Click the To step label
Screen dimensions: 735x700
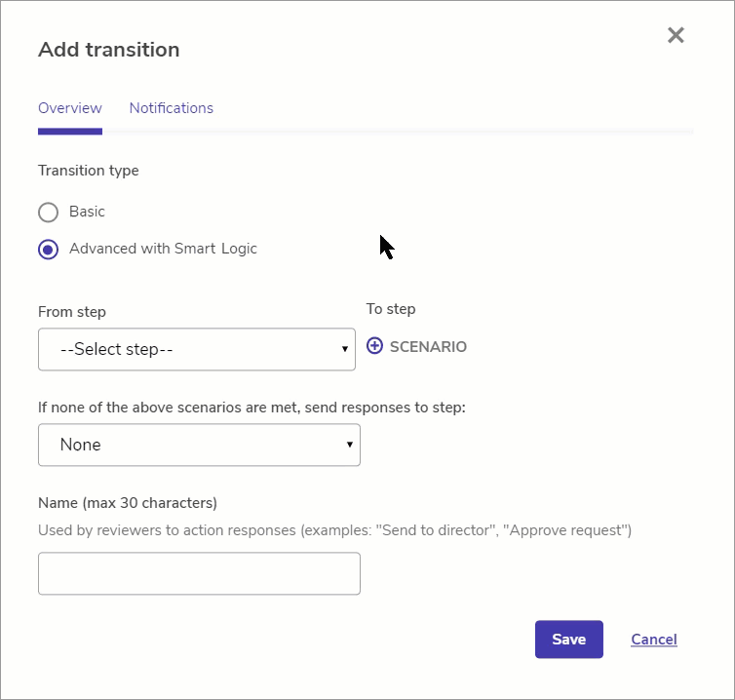[391, 309]
